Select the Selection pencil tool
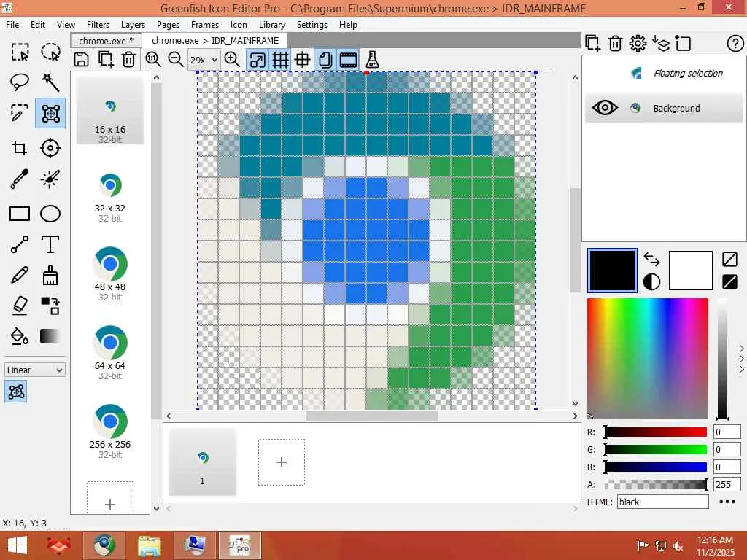747x560 pixels. [20, 113]
